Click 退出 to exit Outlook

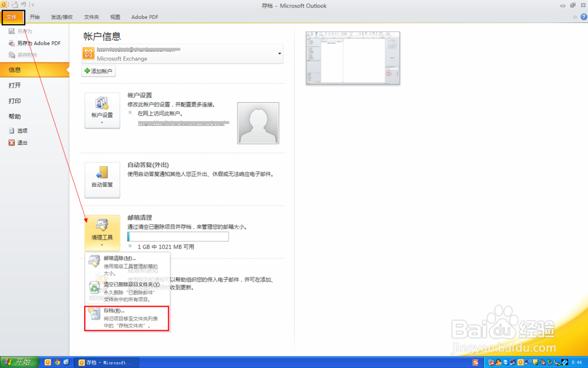[18, 142]
